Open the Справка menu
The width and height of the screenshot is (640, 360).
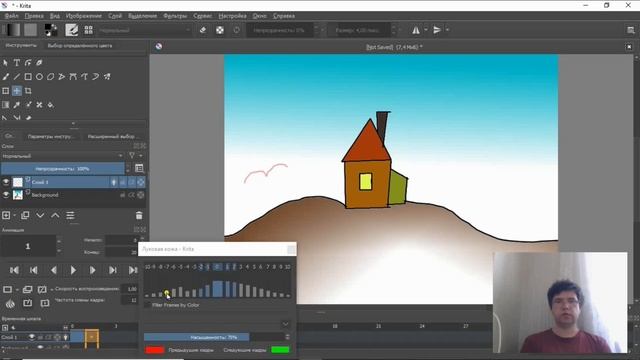284,16
